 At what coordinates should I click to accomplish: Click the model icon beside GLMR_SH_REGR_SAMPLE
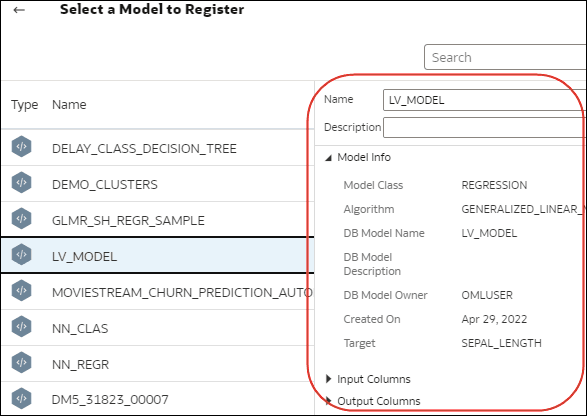tap(21, 218)
